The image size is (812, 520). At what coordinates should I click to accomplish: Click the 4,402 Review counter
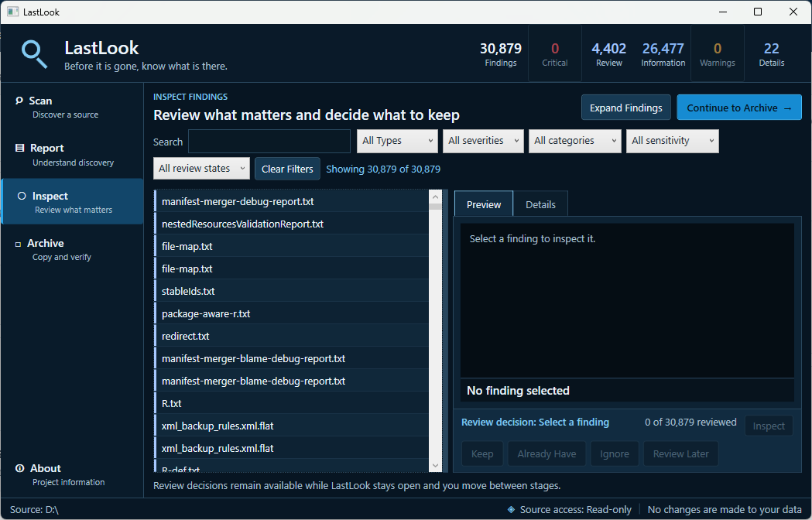pyautogui.click(x=609, y=54)
